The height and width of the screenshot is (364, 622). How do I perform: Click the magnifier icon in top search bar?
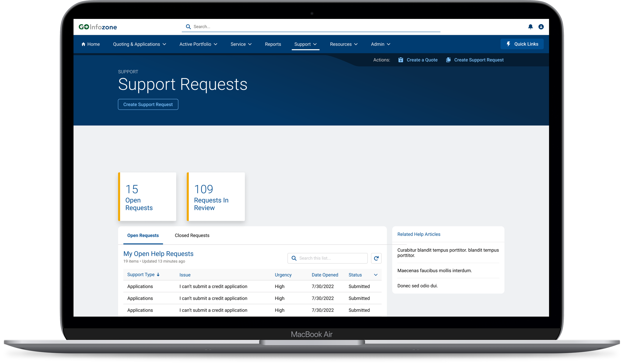(x=188, y=27)
